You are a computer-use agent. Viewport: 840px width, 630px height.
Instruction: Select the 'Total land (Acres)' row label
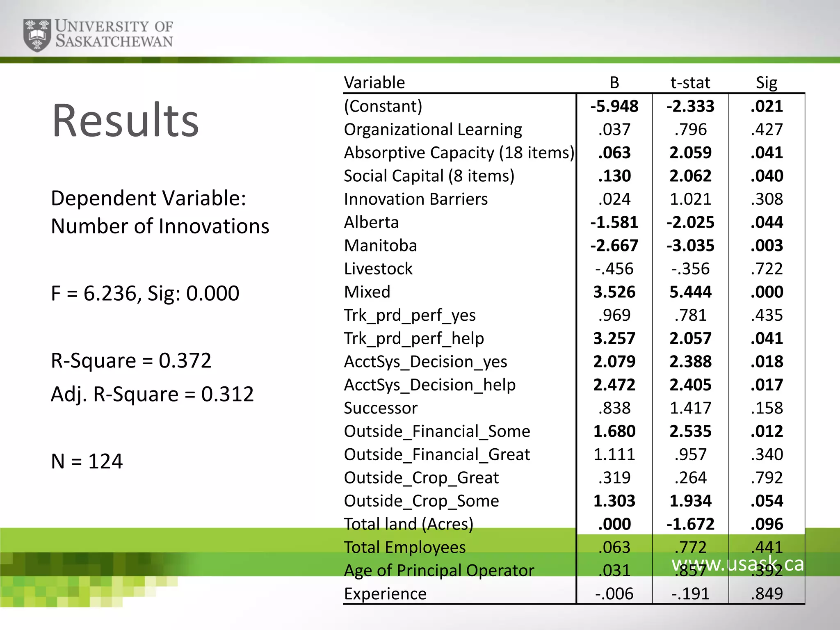tap(409, 524)
